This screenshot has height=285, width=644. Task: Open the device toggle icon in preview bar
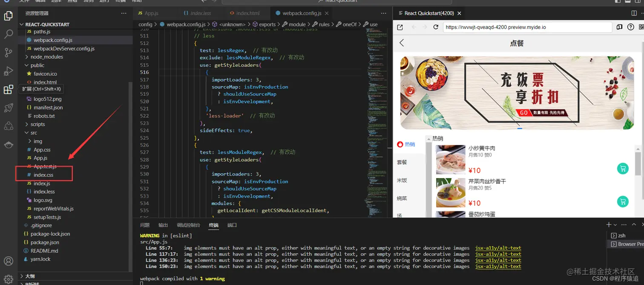coord(619,27)
